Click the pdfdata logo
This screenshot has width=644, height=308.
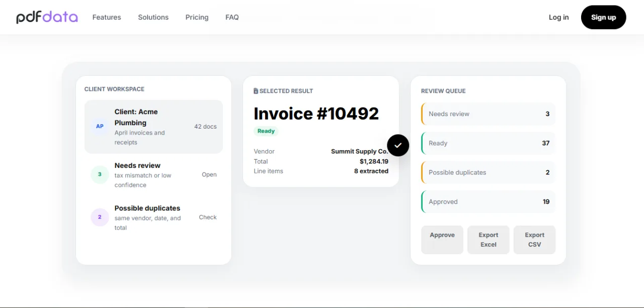pyautogui.click(x=47, y=18)
